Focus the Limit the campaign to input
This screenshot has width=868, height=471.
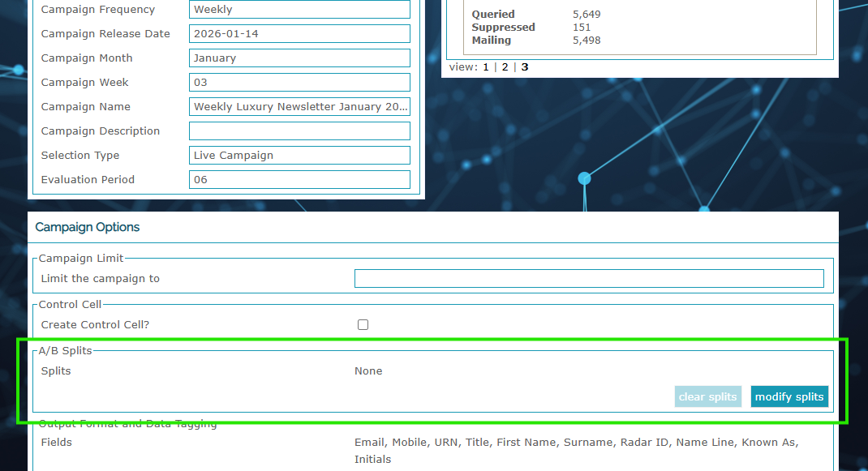click(589, 278)
